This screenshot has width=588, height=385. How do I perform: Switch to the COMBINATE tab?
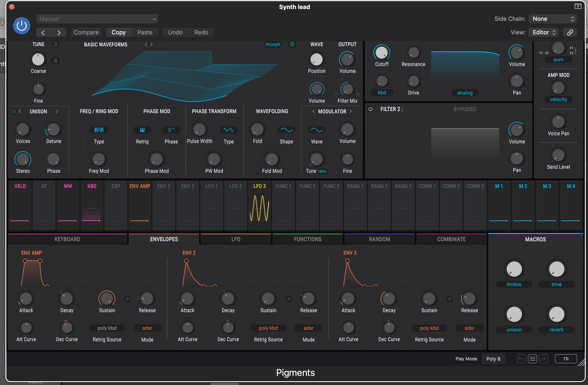coord(451,239)
